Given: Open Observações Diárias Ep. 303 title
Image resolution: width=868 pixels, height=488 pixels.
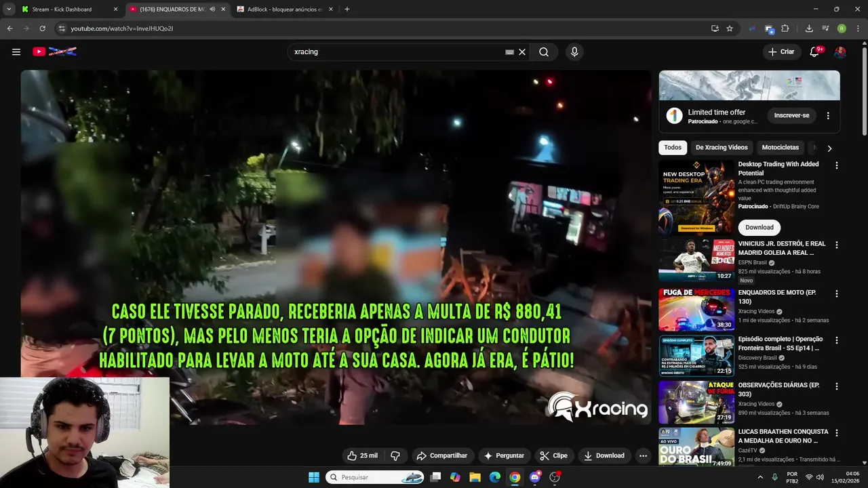Looking at the screenshot, I should 778,389.
